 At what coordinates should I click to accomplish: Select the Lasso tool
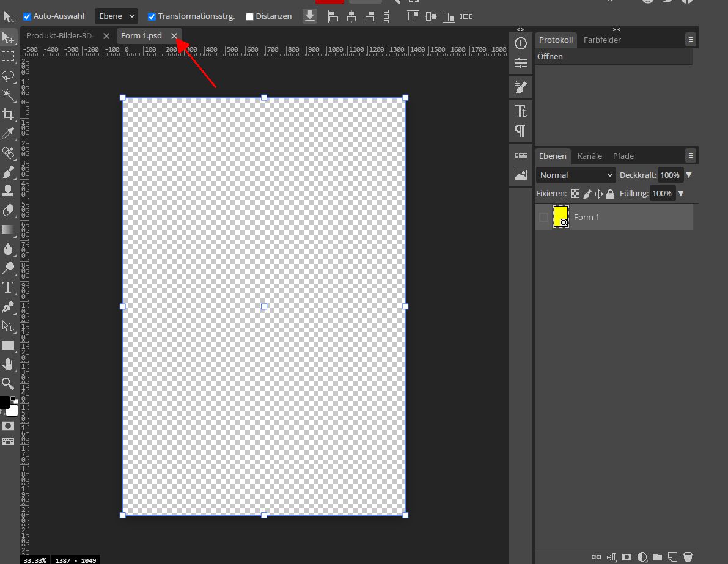[8, 76]
